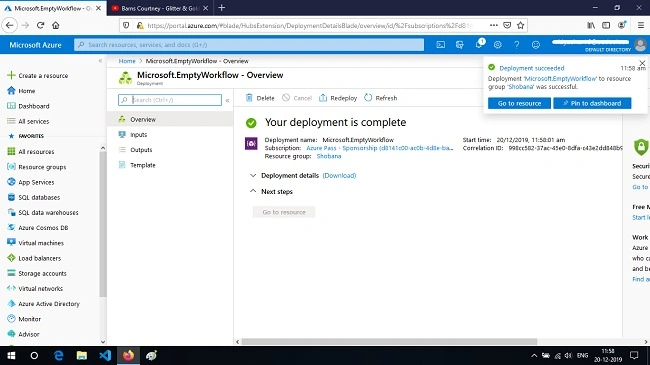Open App Services in the sidebar
The height and width of the screenshot is (365, 650).
31,182
